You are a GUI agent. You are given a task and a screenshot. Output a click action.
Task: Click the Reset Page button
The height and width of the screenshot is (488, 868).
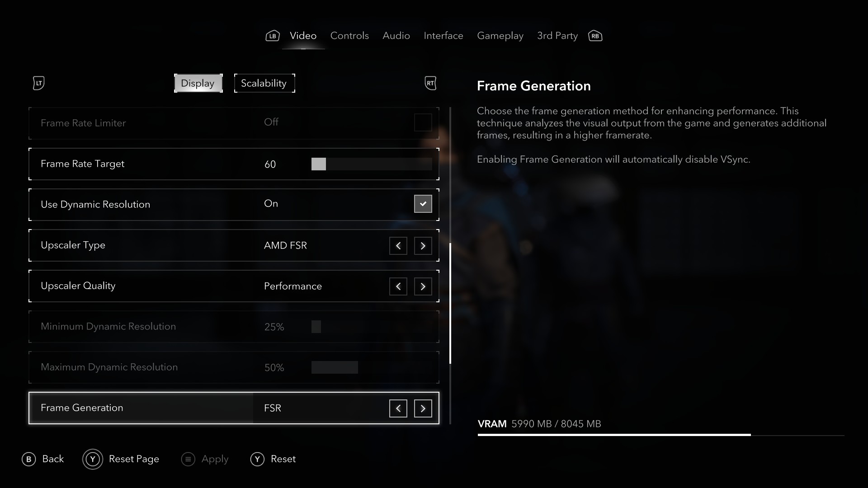point(121,459)
